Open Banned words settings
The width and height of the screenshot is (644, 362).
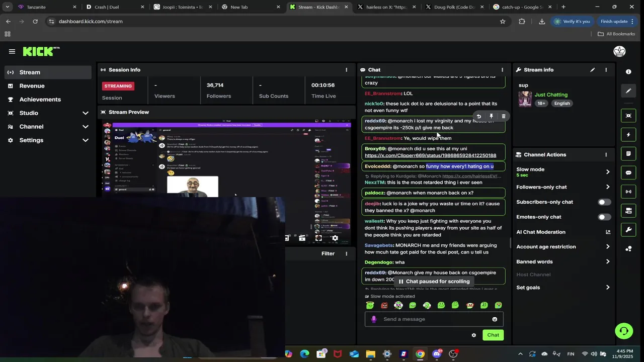tap(563, 262)
